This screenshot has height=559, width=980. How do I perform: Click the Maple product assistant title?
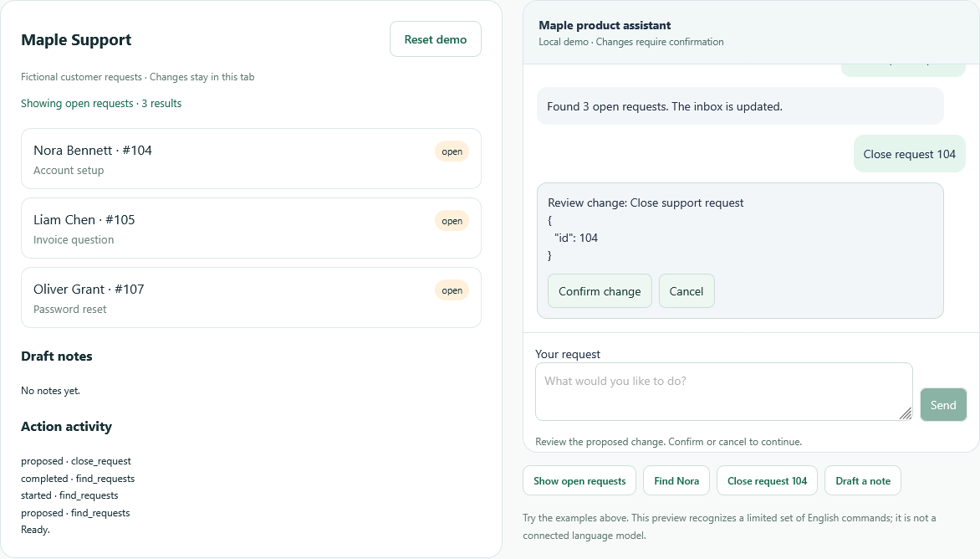click(605, 25)
